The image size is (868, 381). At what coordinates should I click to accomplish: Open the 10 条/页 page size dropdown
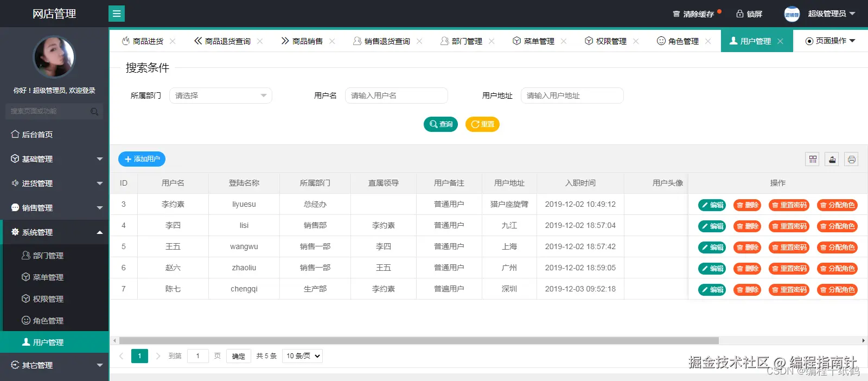point(302,356)
